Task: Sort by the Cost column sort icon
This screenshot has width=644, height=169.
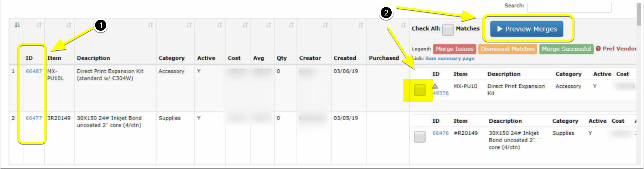Action: (245, 25)
